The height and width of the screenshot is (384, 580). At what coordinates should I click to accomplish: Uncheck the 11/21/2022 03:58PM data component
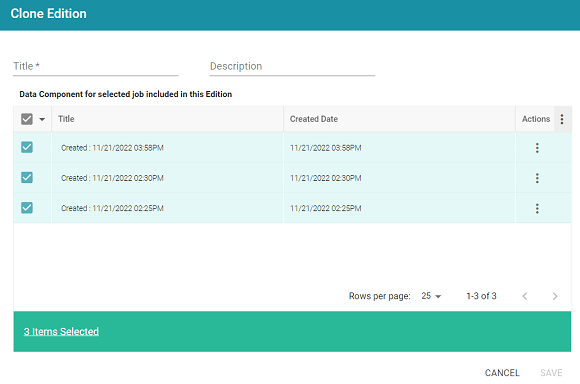tap(27, 147)
